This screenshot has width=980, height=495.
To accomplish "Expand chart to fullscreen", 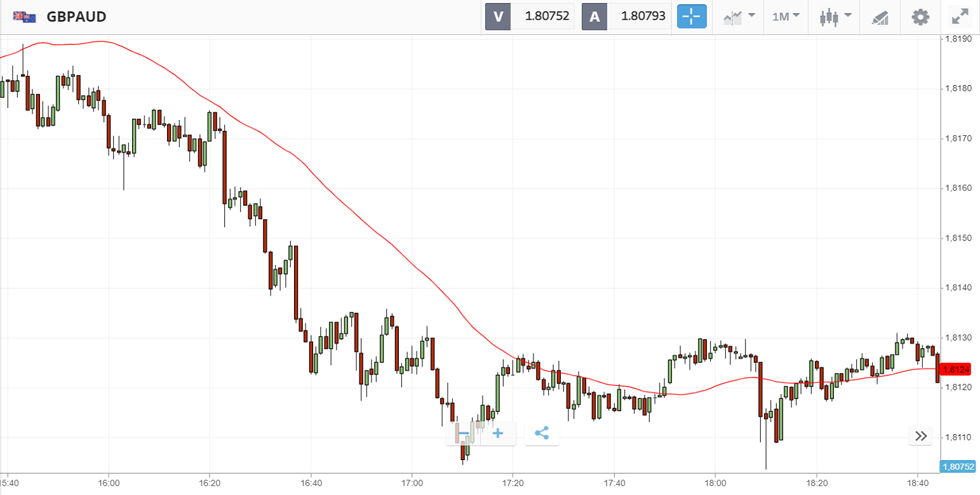I will point(960,16).
